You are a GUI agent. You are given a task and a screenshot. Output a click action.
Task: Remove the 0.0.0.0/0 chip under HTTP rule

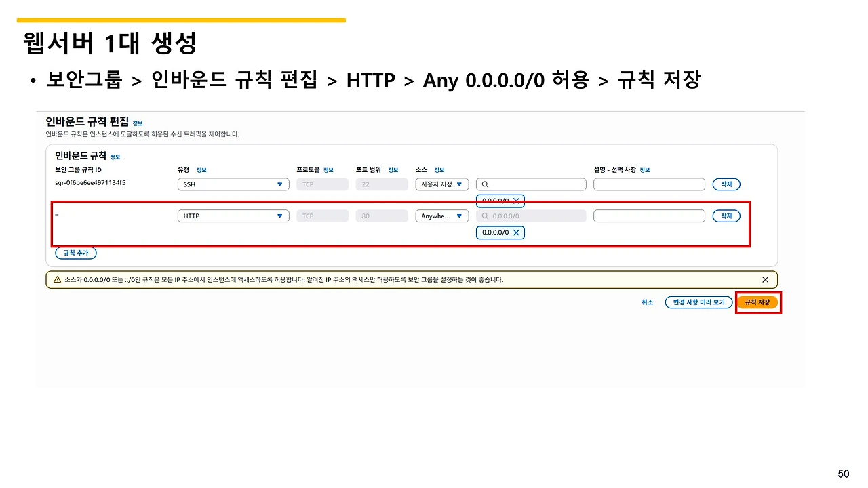pyautogui.click(x=516, y=232)
